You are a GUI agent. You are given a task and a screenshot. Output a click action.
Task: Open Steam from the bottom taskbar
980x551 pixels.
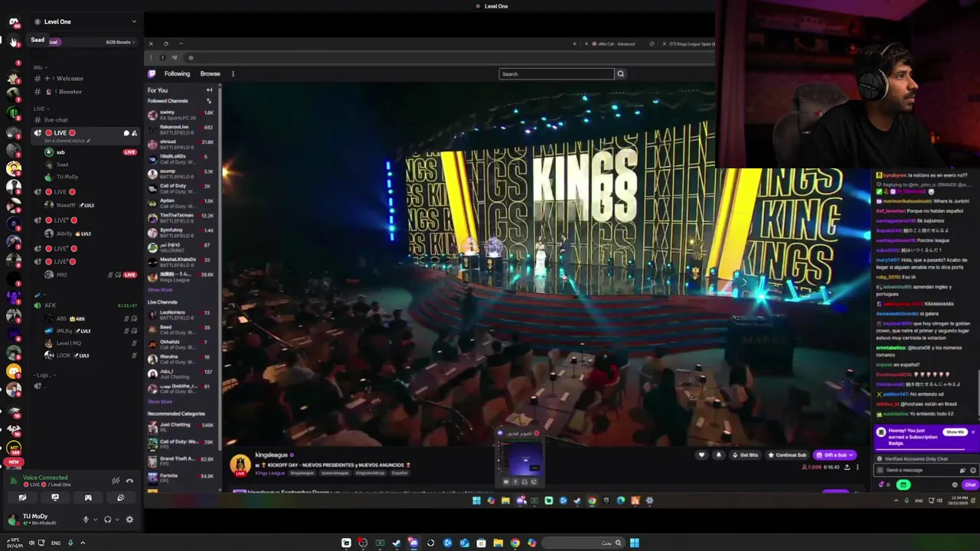tap(397, 543)
